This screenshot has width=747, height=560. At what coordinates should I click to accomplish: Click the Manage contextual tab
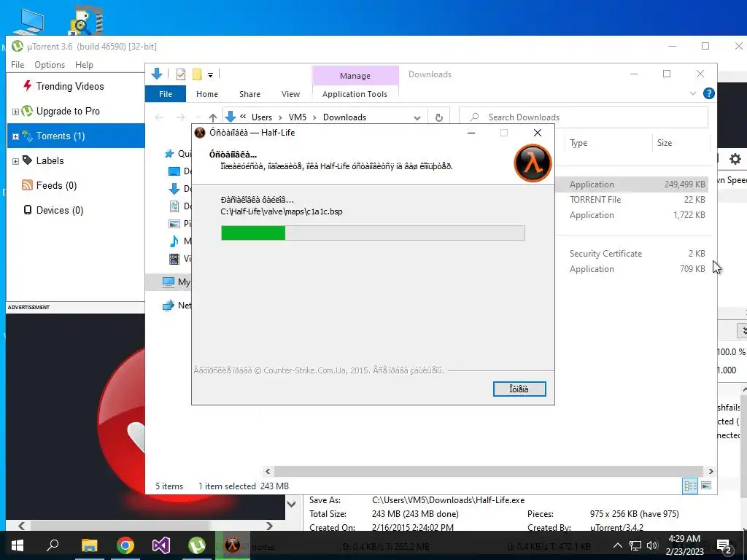[355, 76]
